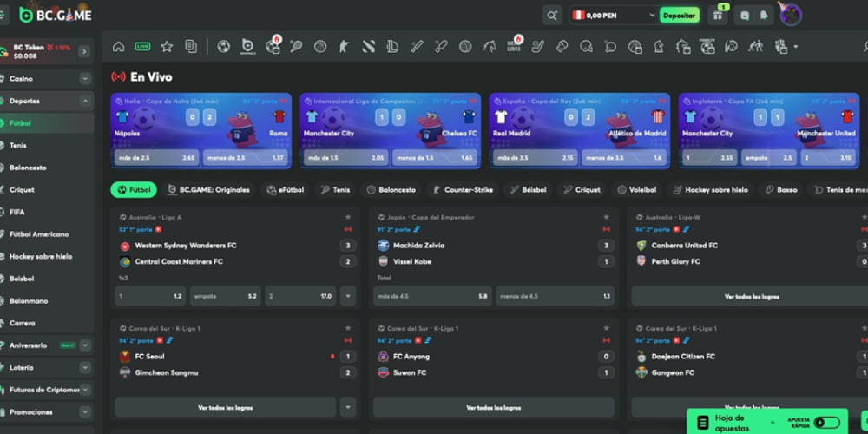Screen dimensions: 868x434
Task: Click Ver todos los logros for FC Anyang
Action: click(x=493, y=407)
